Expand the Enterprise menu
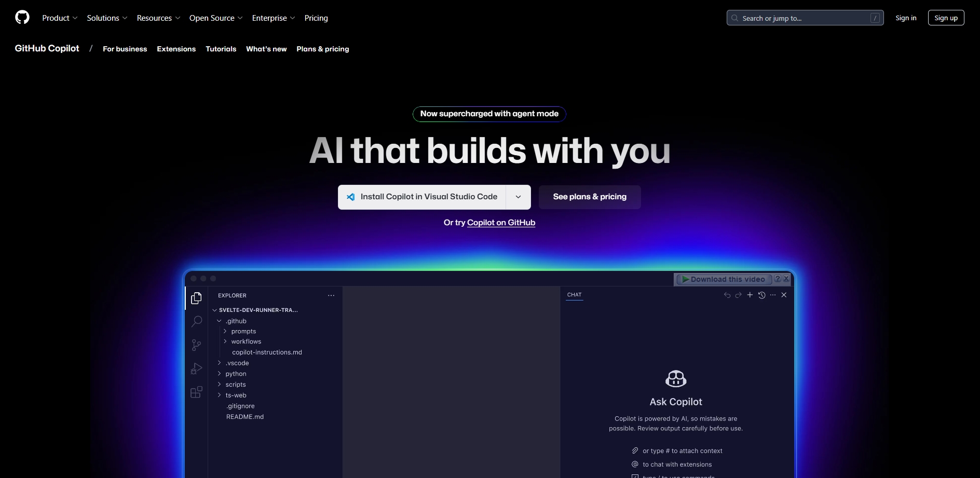The width and height of the screenshot is (980, 478). [x=274, y=18]
